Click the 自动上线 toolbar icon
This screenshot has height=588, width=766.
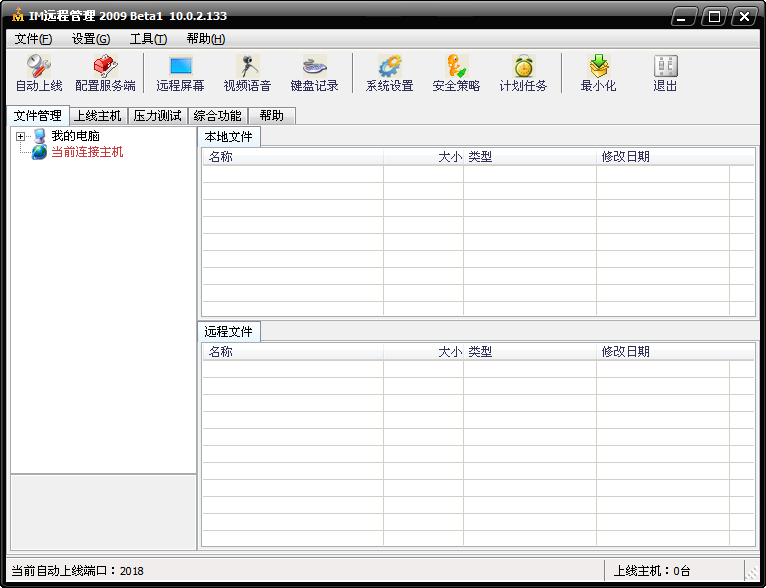(x=38, y=73)
